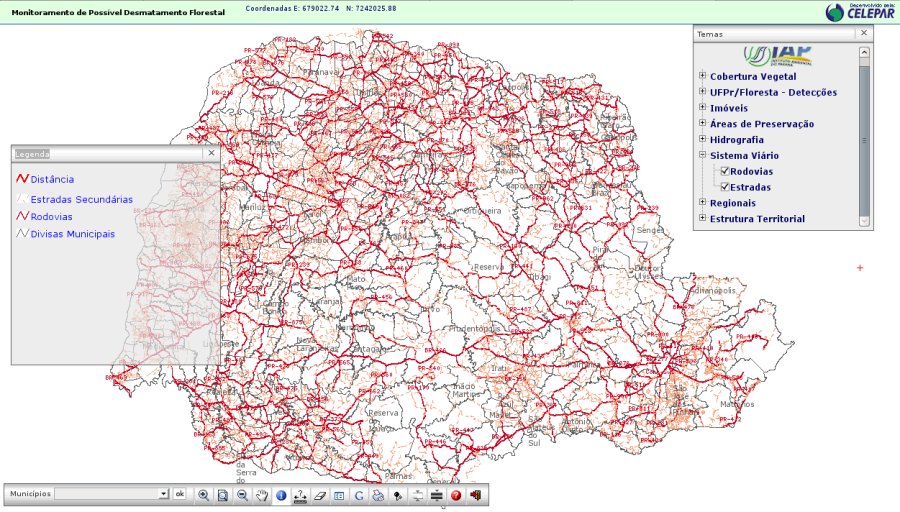Click the blue information identify tool
The width and height of the screenshot is (900, 512).
281,495
